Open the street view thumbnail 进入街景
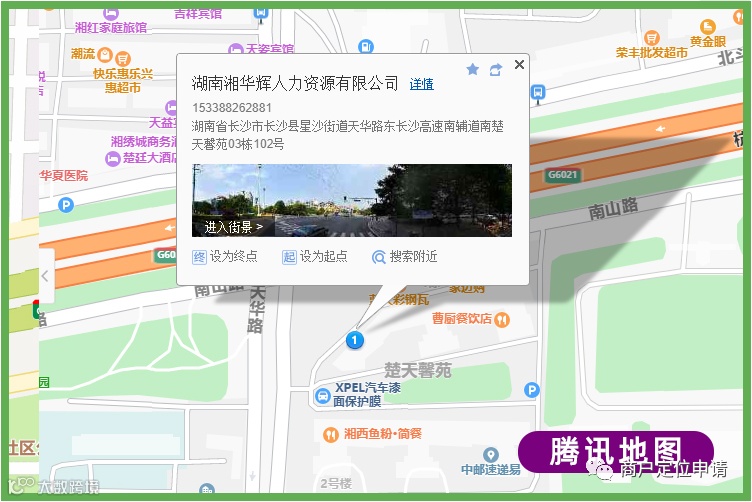 coord(352,200)
